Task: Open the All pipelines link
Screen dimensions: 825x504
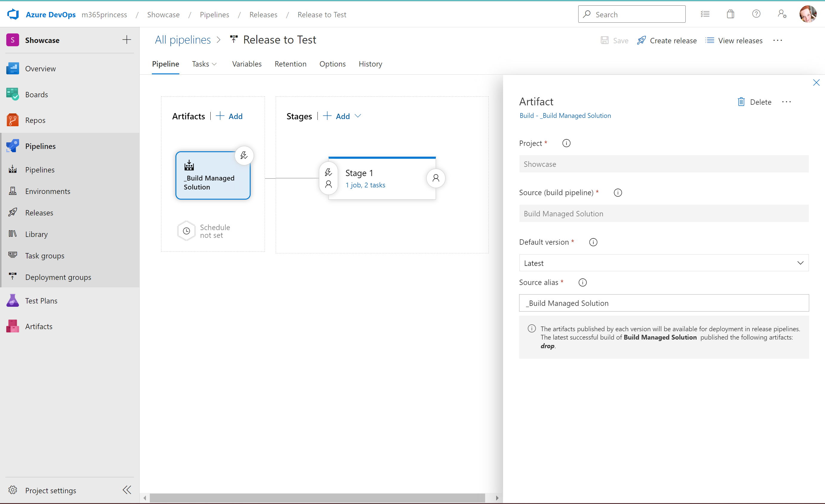Action: click(183, 40)
